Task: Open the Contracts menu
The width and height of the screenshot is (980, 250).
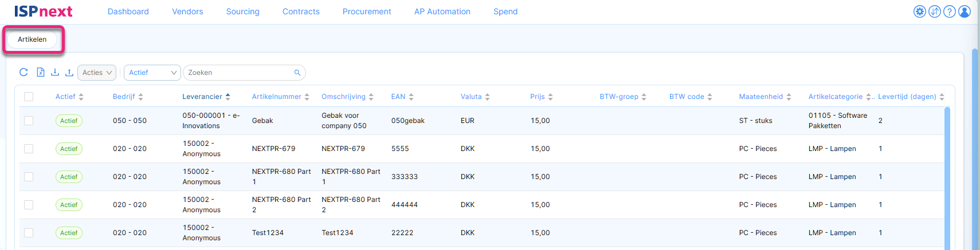Action: click(x=301, y=11)
